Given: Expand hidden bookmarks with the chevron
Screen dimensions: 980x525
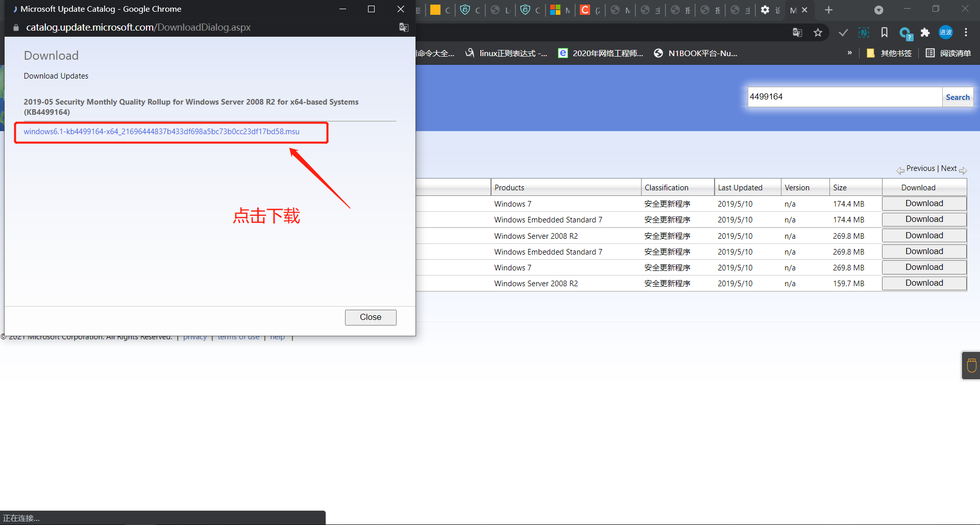Looking at the screenshot, I should [850, 53].
